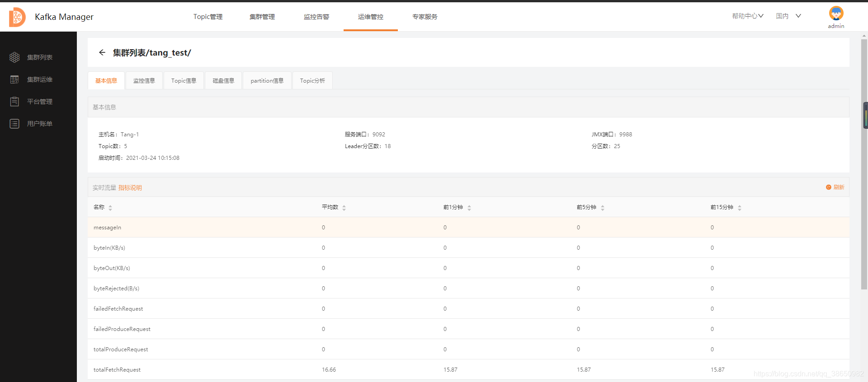Screen dimensions: 868x382
Task: Click the admin avatar icon
Action: pos(836,13)
